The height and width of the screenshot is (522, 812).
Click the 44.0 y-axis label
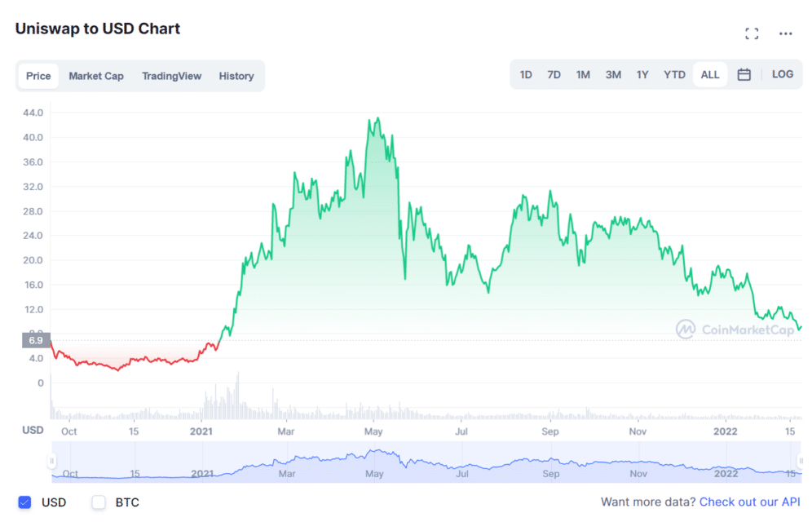[33, 113]
